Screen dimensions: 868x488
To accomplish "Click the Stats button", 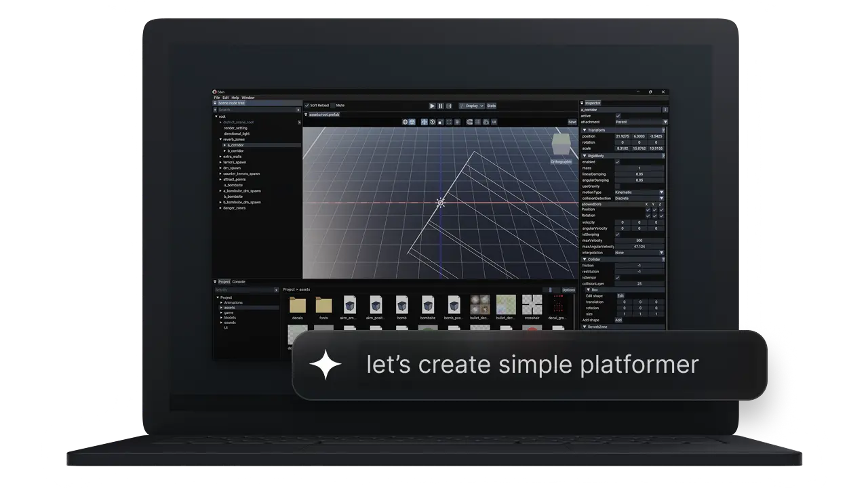I will pyautogui.click(x=491, y=106).
